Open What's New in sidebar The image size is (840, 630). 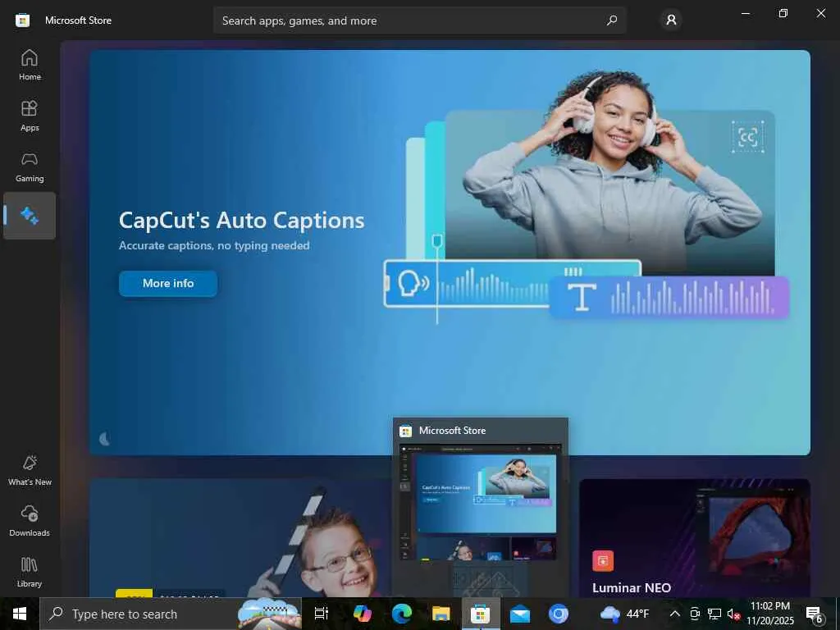(x=30, y=470)
